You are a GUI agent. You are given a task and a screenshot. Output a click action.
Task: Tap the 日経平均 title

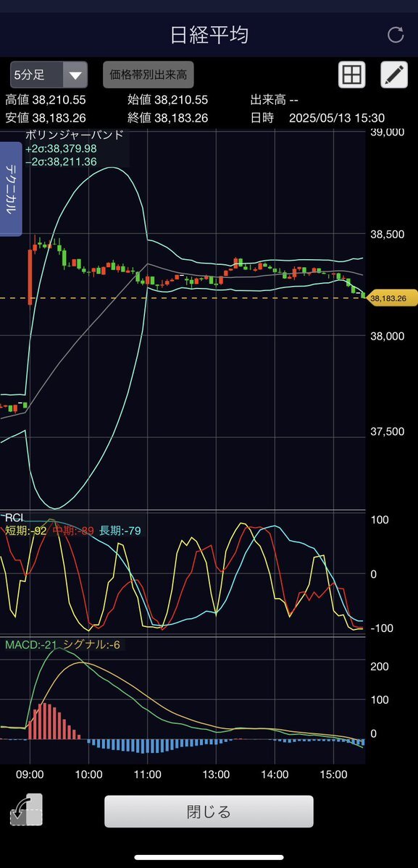coord(209,35)
